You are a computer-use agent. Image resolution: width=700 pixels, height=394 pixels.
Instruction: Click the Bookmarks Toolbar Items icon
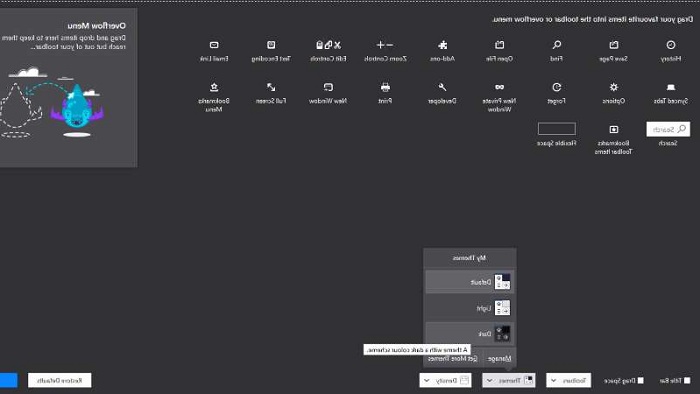coord(614,129)
